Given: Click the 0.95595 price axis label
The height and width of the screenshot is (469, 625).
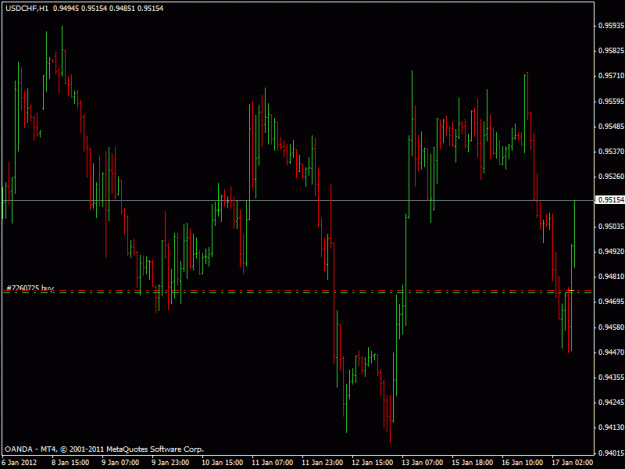Looking at the screenshot, I should 611,101.
